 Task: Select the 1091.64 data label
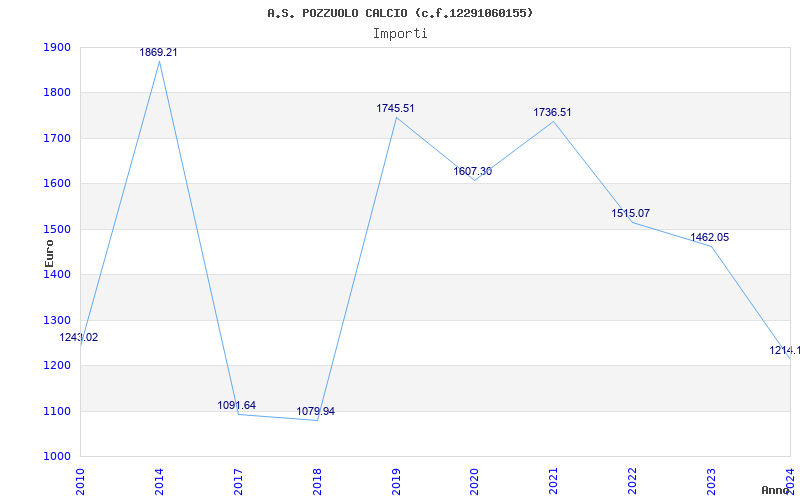(x=237, y=405)
